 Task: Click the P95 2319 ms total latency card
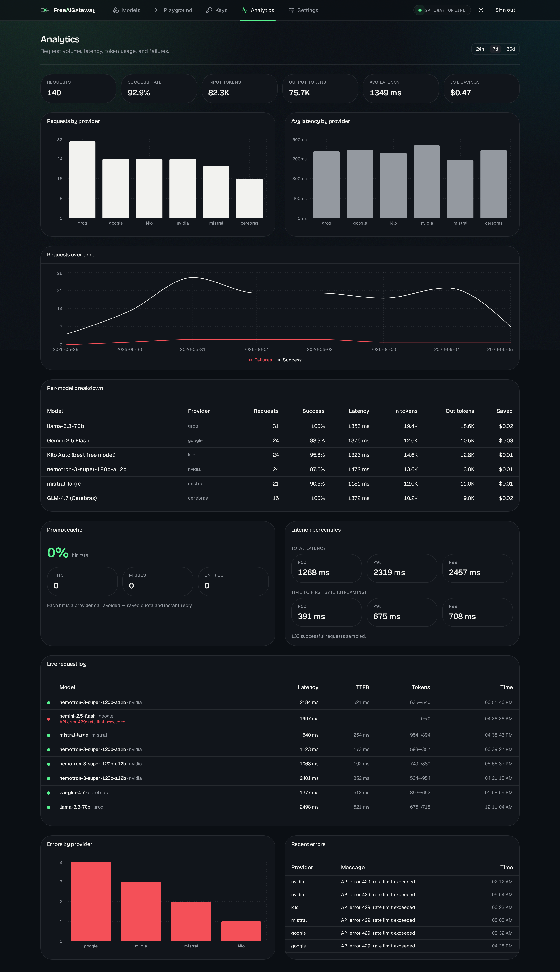coord(402,568)
